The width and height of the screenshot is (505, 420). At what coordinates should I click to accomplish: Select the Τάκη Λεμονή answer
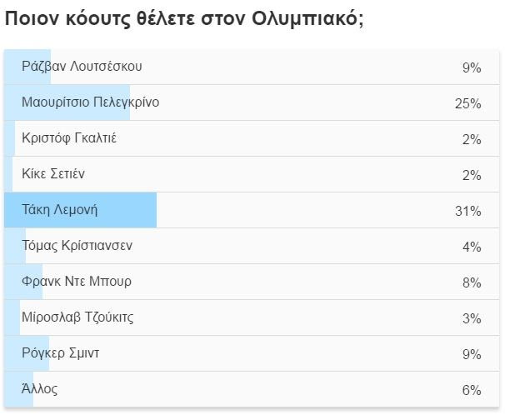tap(60, 210)
